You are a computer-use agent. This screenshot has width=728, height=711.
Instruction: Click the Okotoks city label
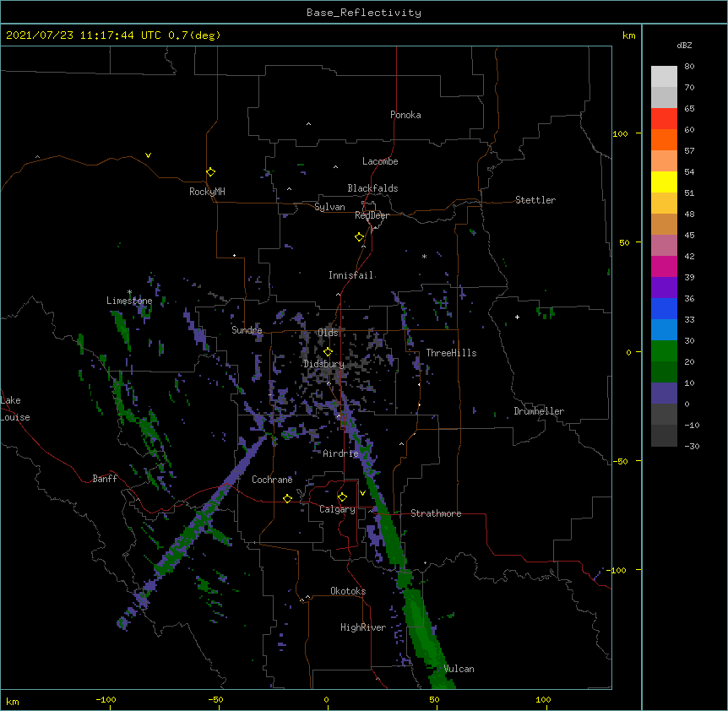point(348,591)
